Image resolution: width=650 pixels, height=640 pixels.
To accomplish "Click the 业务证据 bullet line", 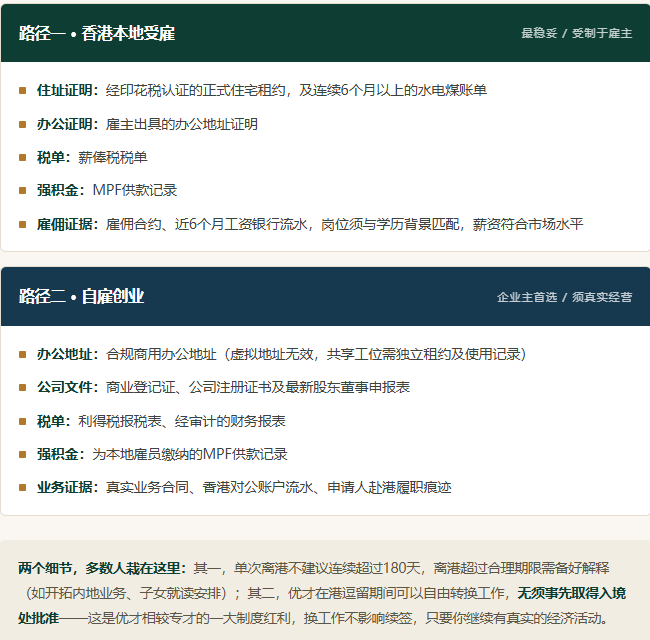I will [x=244, y=487].
